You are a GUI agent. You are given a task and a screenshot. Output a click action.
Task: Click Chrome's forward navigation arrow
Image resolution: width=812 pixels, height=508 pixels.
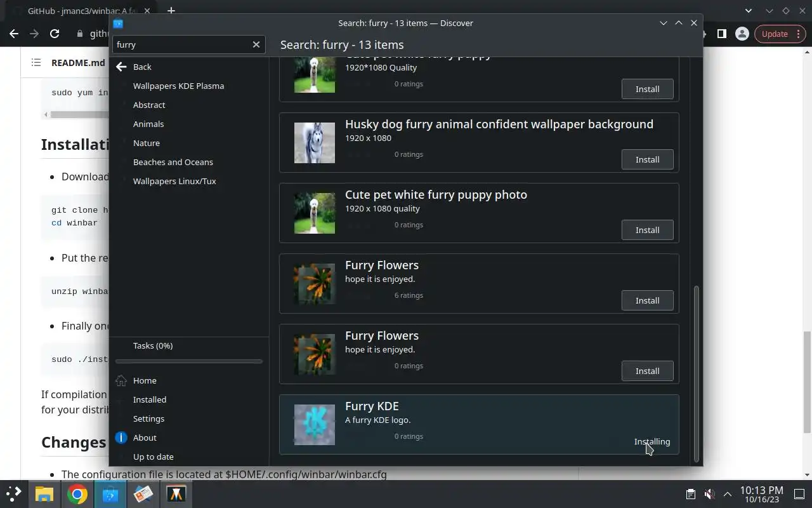click(x=34, y=34)
